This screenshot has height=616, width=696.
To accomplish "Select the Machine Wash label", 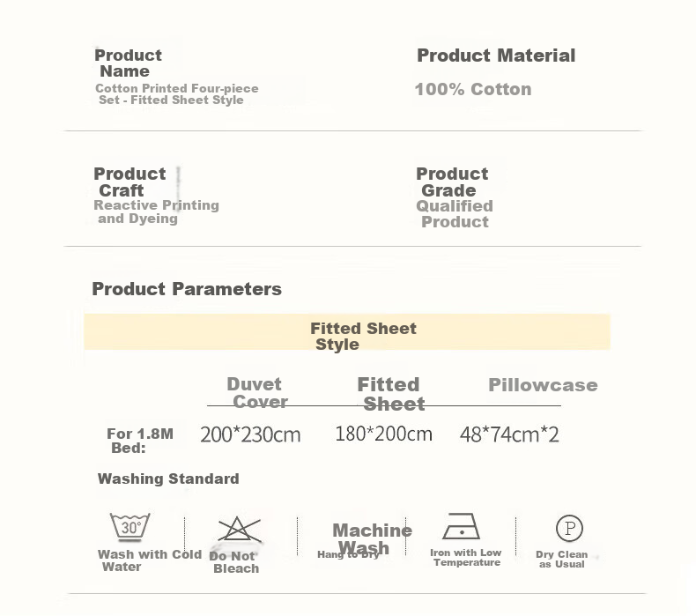I will (372, 538).
